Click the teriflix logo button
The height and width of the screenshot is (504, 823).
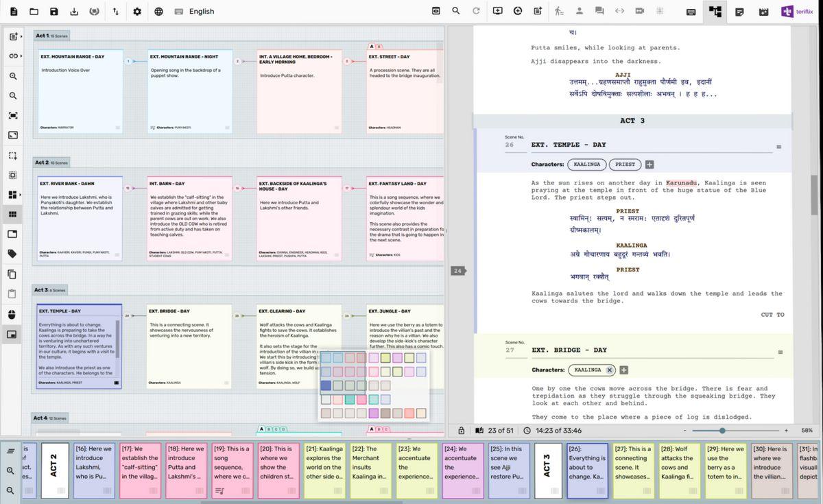(798, 12)
